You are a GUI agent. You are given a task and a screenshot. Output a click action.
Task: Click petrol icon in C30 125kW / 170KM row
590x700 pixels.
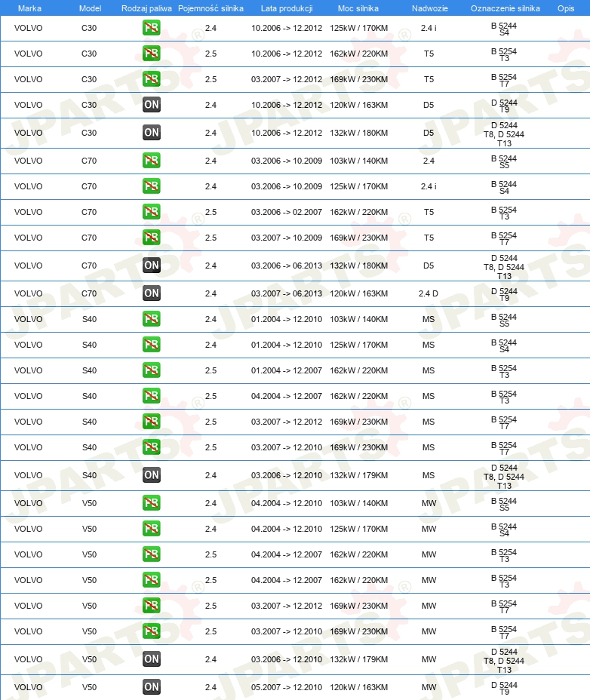152,28
